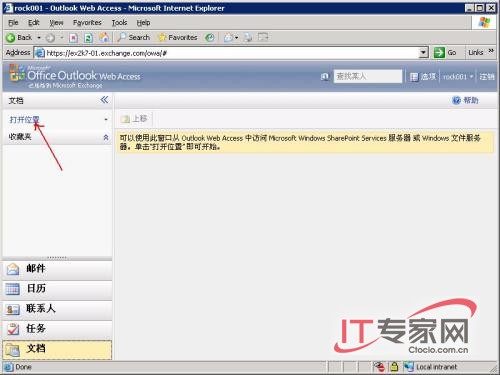Open the 邮件 mail module
The height and width of the screenshot is (375, 500).
[57, 269]
